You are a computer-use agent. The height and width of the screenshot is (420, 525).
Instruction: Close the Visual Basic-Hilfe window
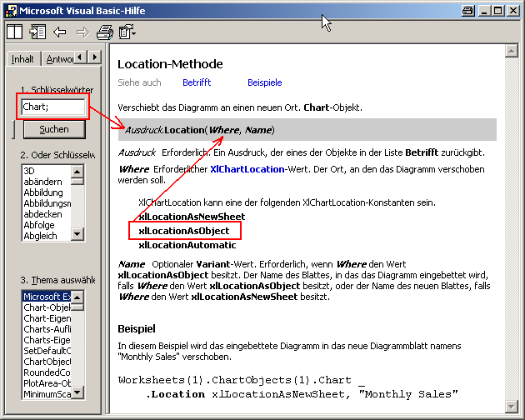click(513, 11)
